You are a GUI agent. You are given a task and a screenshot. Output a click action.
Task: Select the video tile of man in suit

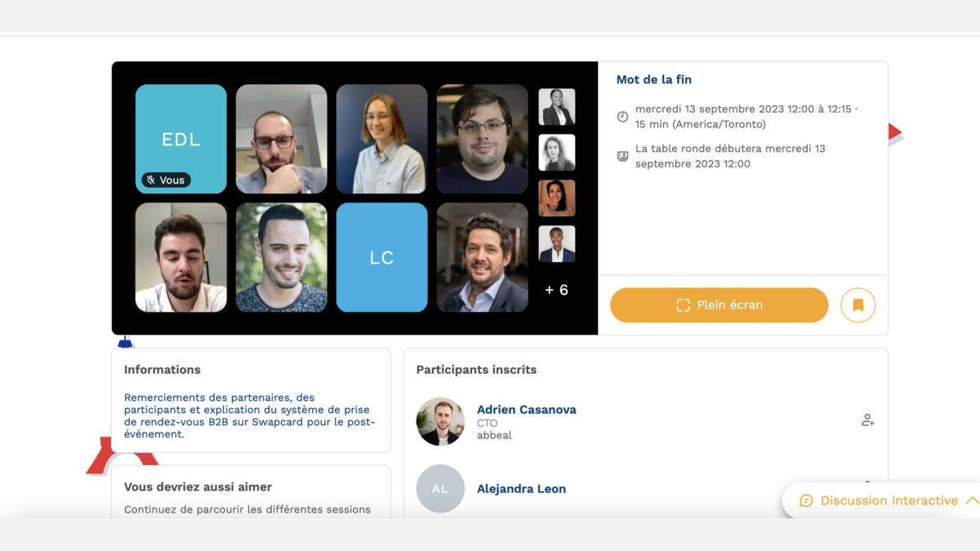pyautogui.click(x=482, y=257)
